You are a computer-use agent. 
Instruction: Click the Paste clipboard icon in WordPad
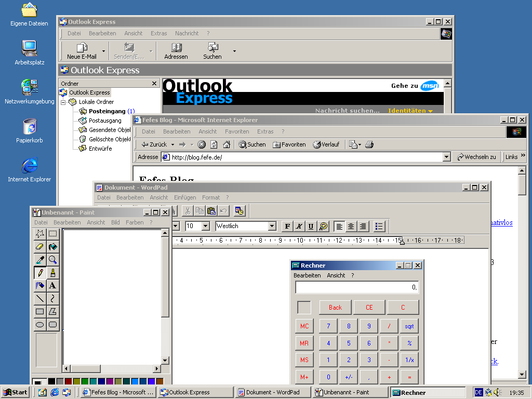tap(211, 211)
